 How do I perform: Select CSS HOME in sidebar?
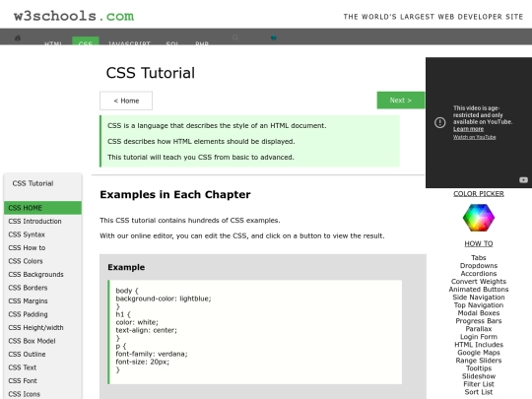(x=42, y=208)
